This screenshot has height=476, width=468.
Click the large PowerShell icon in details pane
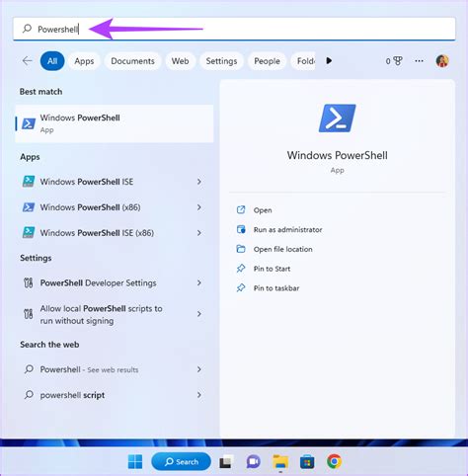click(x=338, y=119)
